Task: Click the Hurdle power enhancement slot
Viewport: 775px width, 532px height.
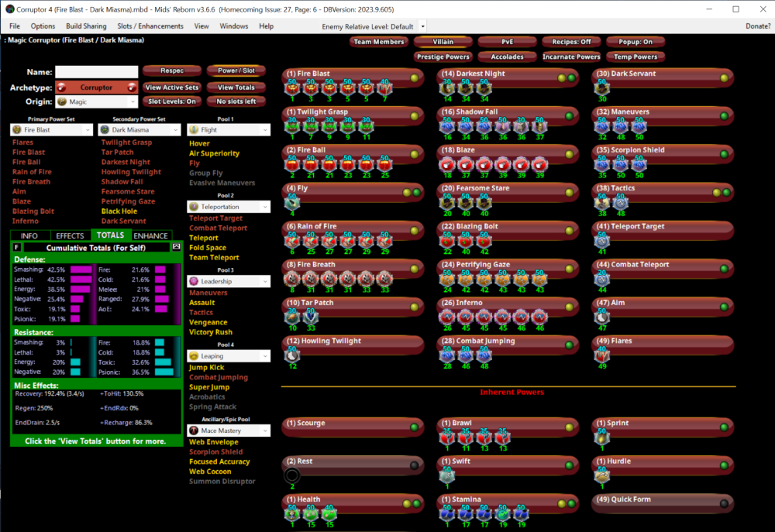Action: click(602, 475)
